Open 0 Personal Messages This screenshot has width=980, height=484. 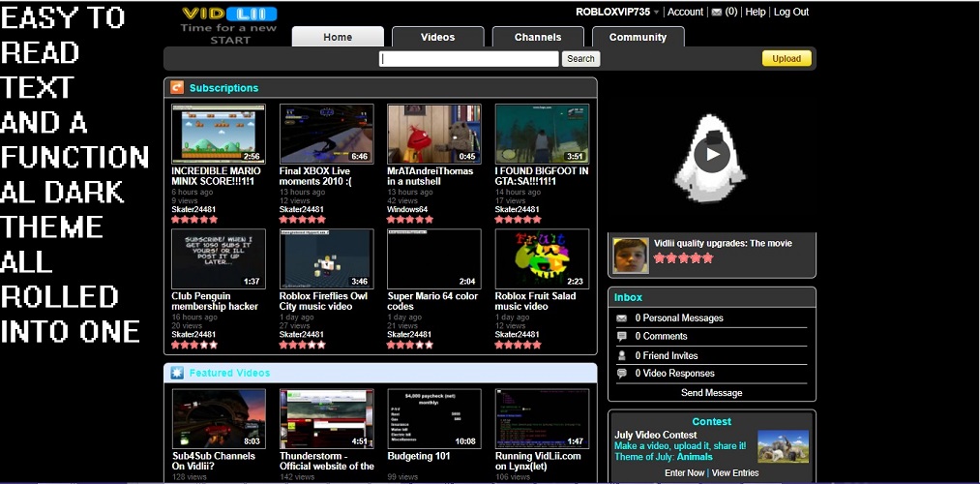point(679,318)
